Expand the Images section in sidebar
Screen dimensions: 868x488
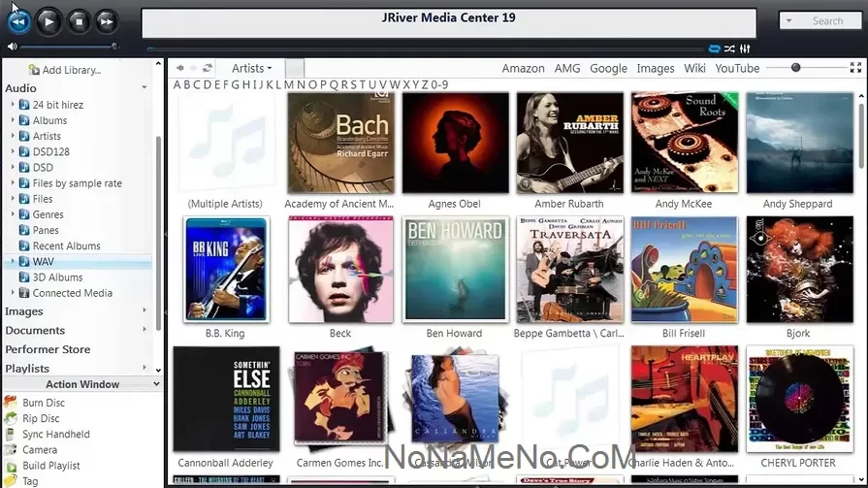[145, 311]
